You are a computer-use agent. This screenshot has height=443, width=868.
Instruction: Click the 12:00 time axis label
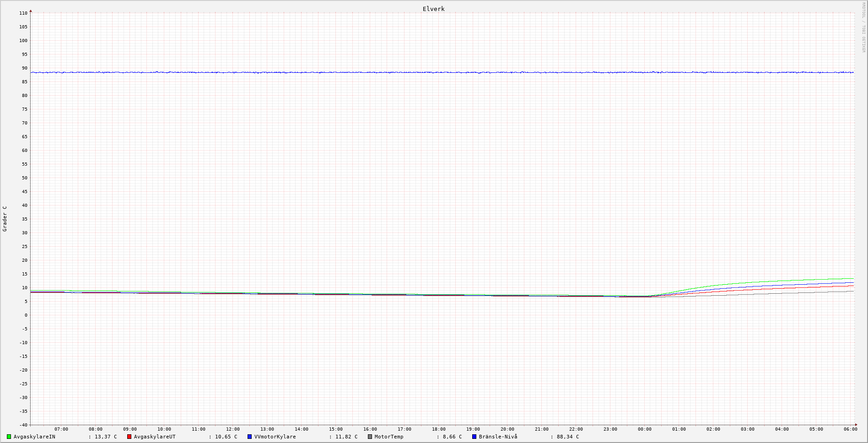[x=232, y=429]
